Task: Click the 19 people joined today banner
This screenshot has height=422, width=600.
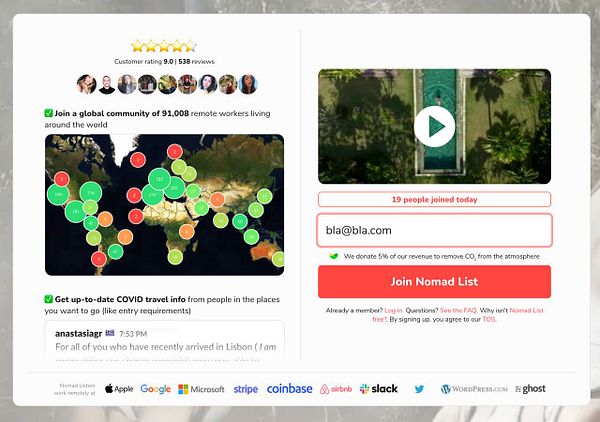Action: (x=434, y=199)
